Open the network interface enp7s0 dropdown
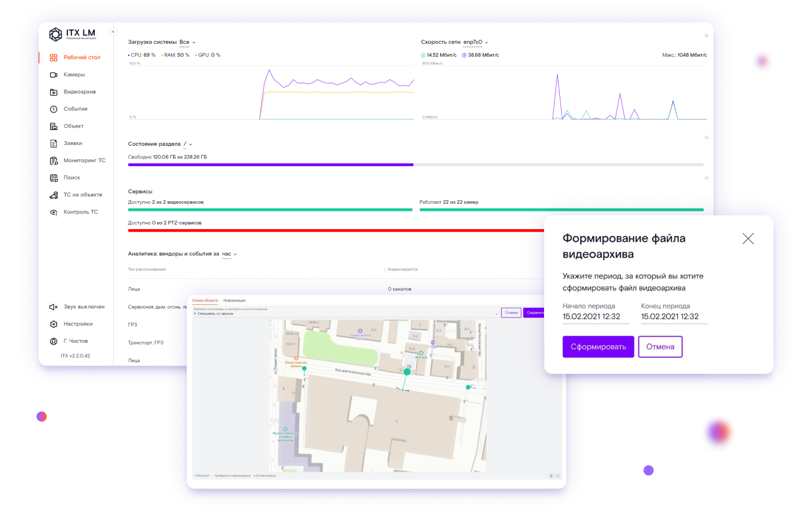This screenshot has height=510, width=812. point(475,42)
